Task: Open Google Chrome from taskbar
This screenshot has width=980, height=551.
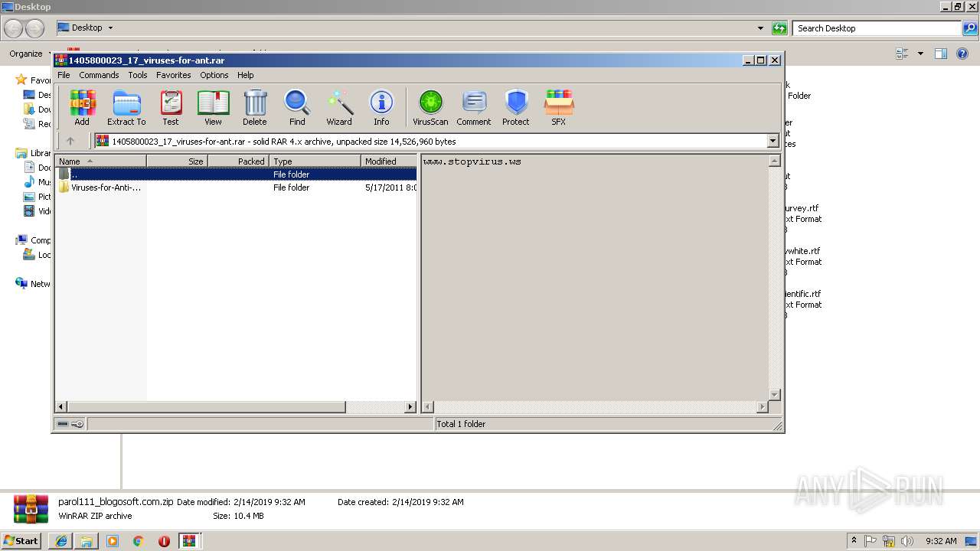Action: tap(138, 541)
